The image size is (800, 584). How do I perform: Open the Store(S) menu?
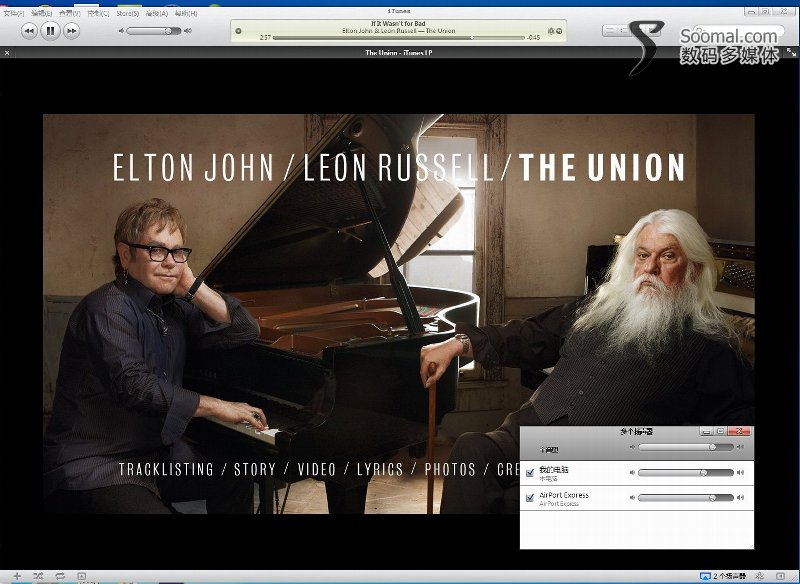(x=128, y=13)
